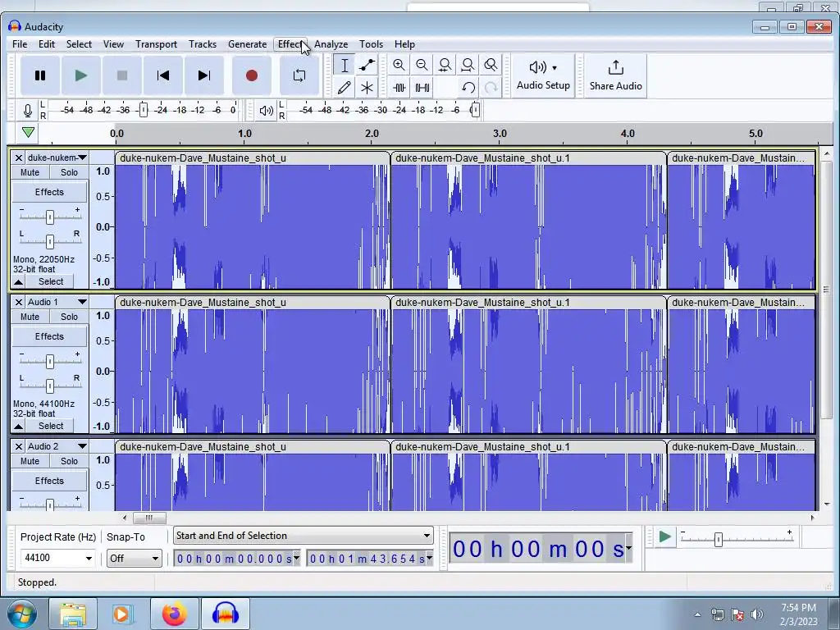Open Effects for the Audio 2 track
The image size is (840, 630).
(49, 481)
